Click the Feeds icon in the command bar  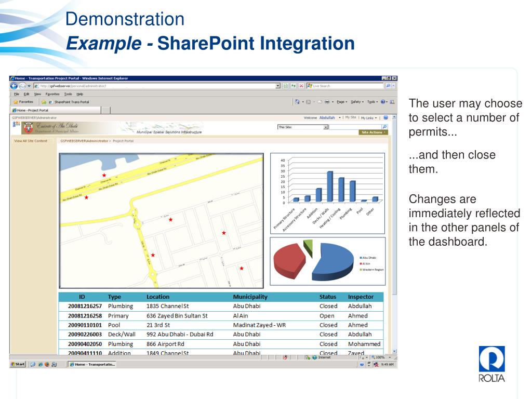(x=309, y=102)
